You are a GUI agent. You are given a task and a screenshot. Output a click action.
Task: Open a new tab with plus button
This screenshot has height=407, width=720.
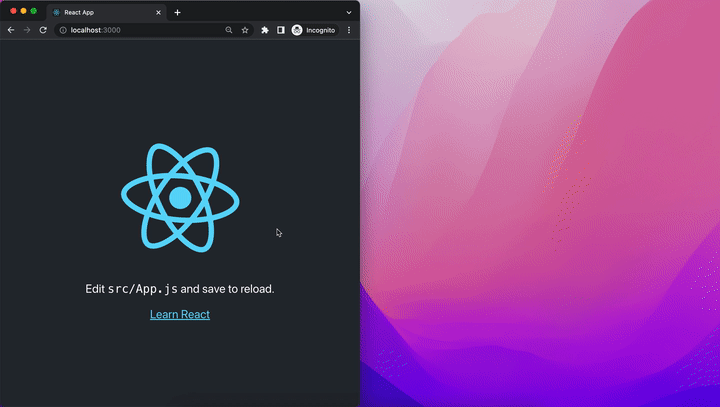(x=177, y=12)
